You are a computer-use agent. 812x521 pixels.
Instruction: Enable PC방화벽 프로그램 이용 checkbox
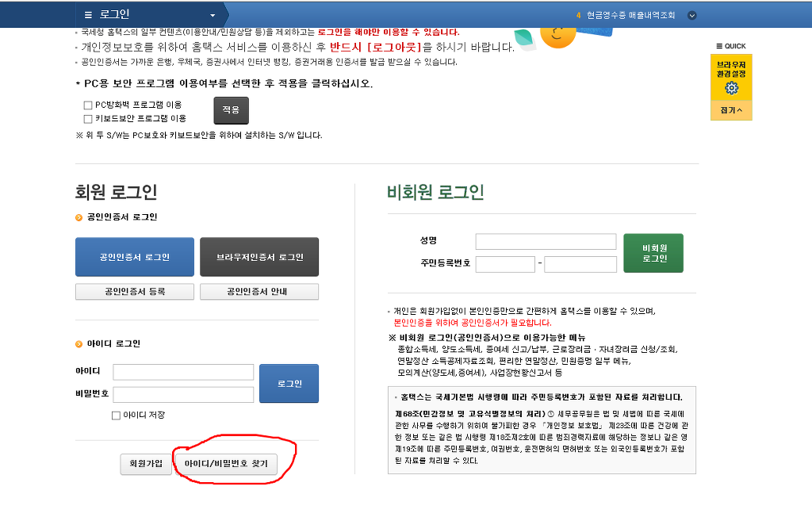click(88, 105)
